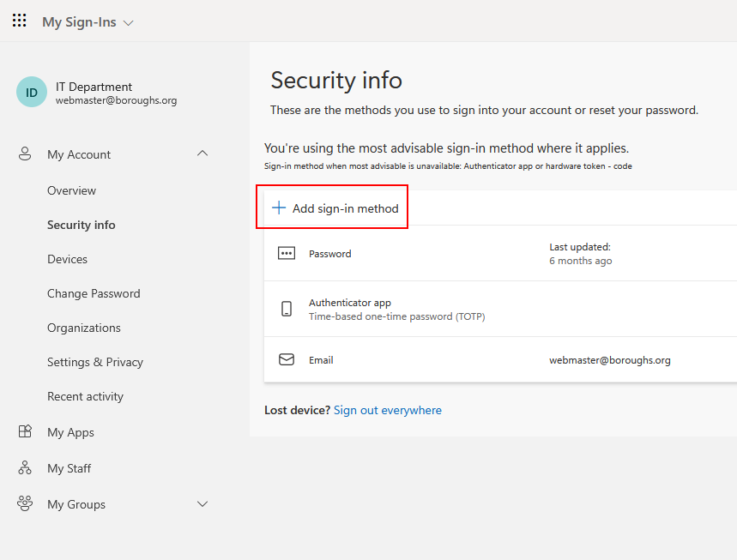The height and width of the screenshot is (560, 737).
Task: Click the Email envelope icon
Action: pos(287,360)
